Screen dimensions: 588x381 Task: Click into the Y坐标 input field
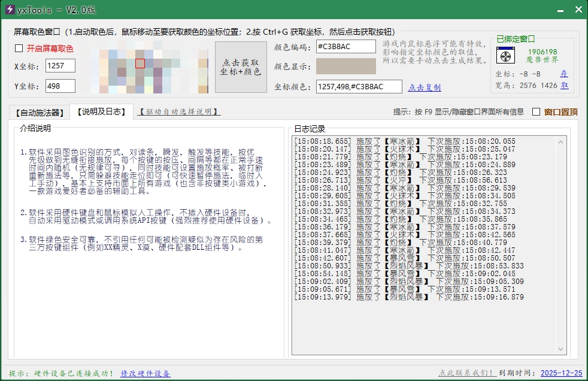(60, 86)
